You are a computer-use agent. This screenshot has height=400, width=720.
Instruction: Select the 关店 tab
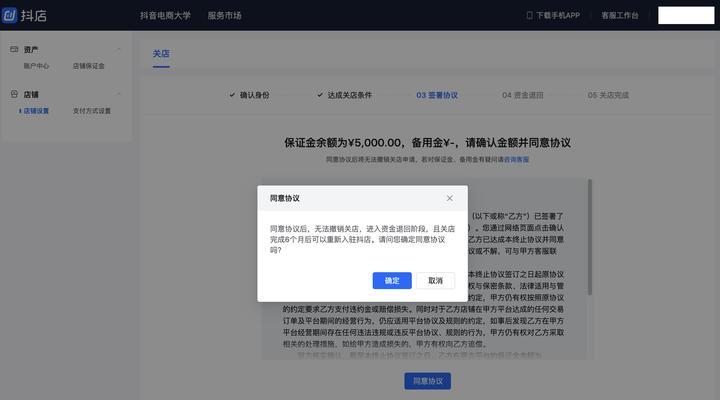161,53
